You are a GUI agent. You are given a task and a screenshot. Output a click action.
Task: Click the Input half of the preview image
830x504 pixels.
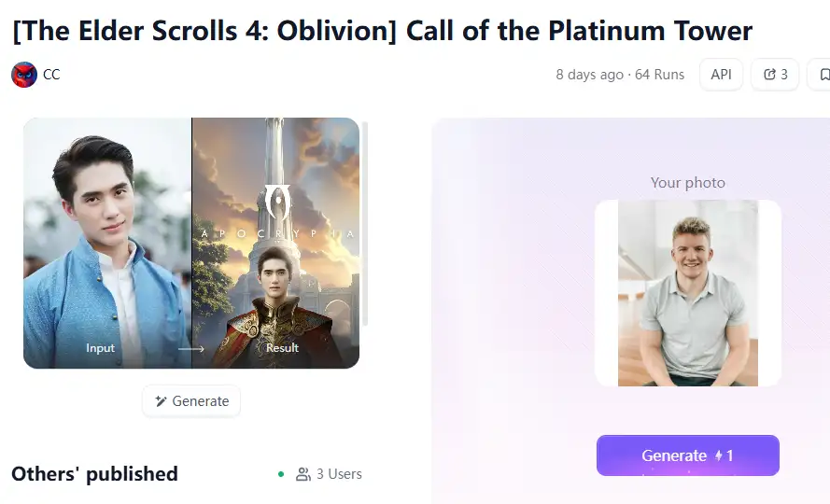[107, 243]
